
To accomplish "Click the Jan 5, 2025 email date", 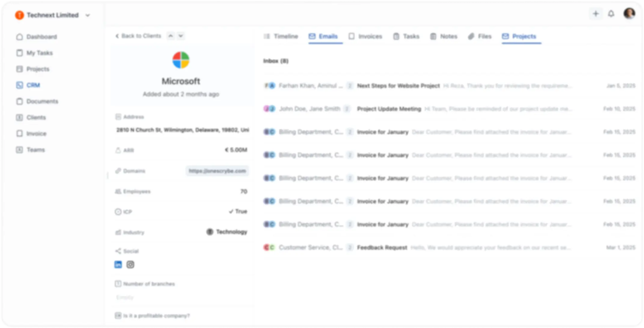I will tap(621, 86).
